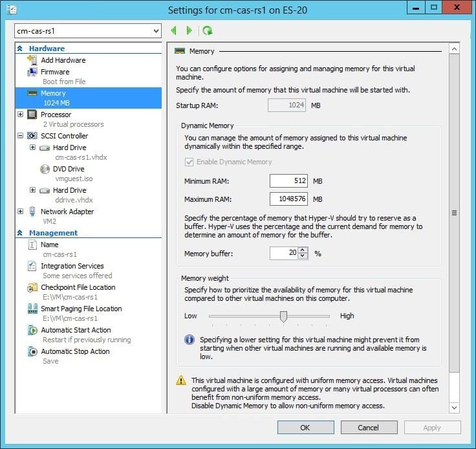Expand the Network Adapter tree node
The image size is (476, 449).
20,212
